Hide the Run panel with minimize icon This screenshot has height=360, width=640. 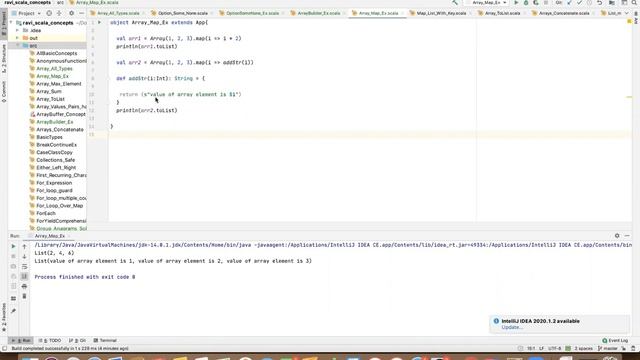(x=627, y=236)
